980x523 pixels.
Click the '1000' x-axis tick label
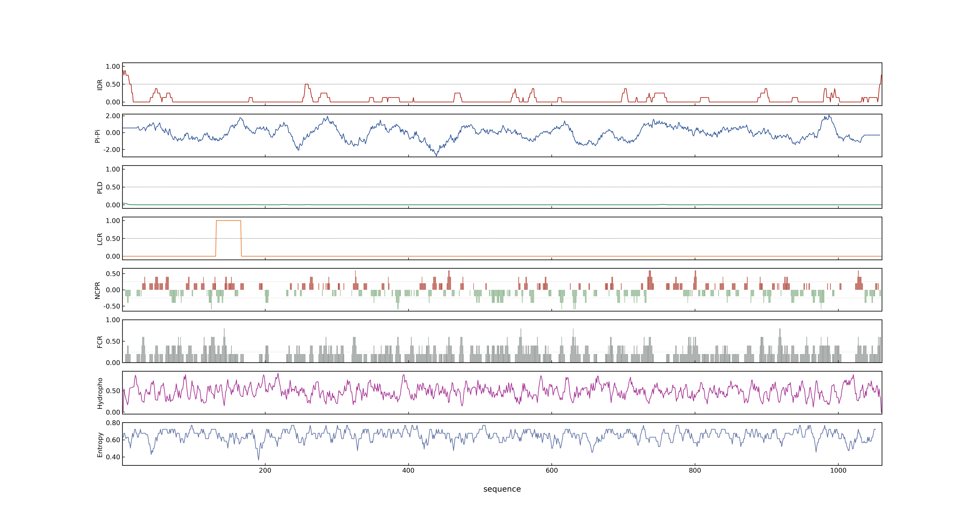click(x=838, y=470)
